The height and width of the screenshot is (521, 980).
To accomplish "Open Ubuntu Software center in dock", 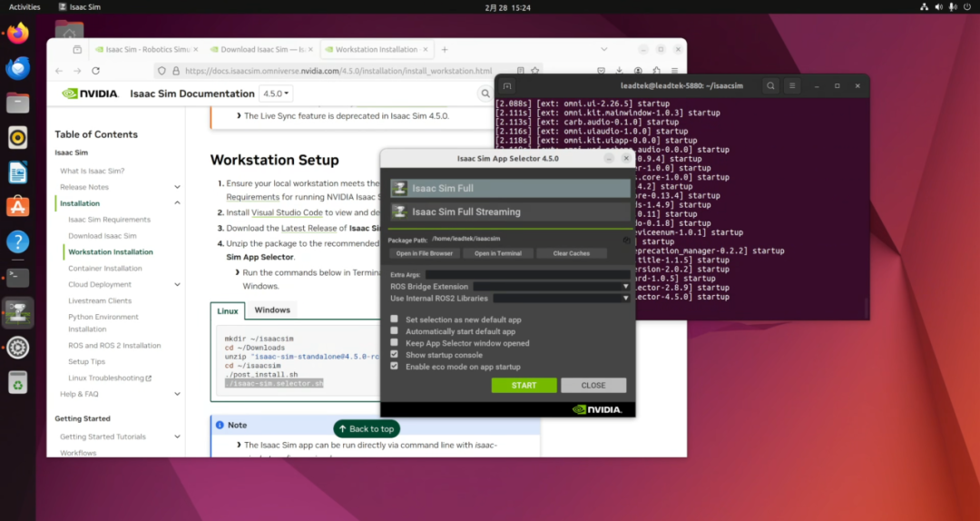I will click(x=17, y=206).
